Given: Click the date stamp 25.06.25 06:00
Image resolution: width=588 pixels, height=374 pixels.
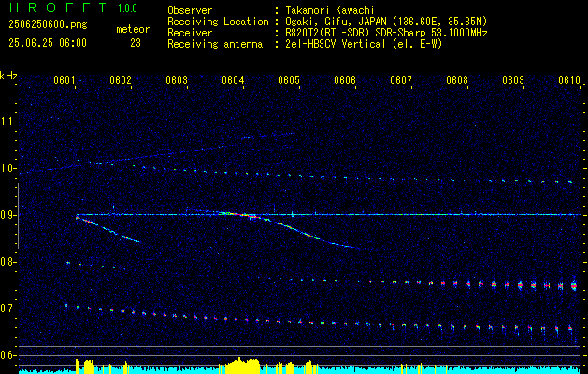Looking at the screenshot, I should tap(48, 43).
